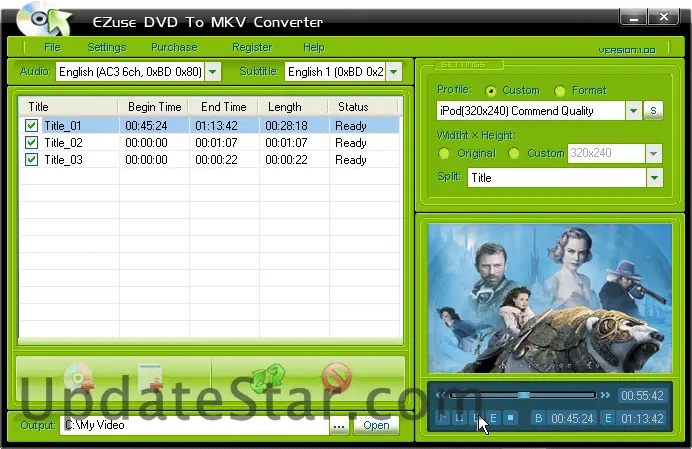This screenshot has height=449, width=692.
Task: Stop the preview playback
Action: click(511, 418)
